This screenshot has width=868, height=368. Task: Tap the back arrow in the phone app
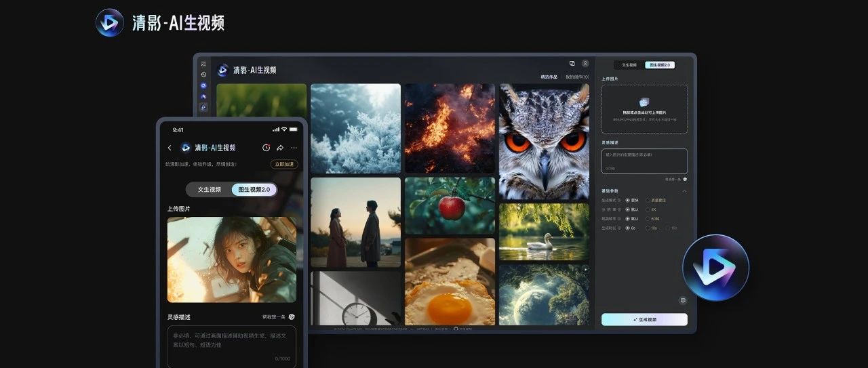(x=170, y=148)
